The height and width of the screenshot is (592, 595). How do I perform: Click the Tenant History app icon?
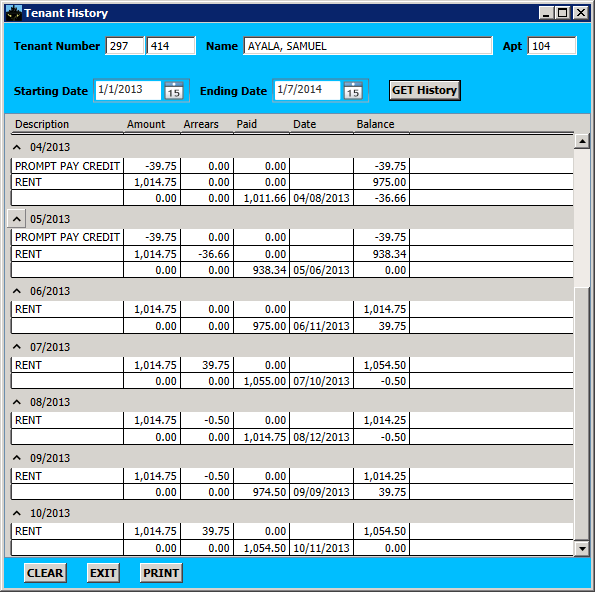(x=14, y=13)
